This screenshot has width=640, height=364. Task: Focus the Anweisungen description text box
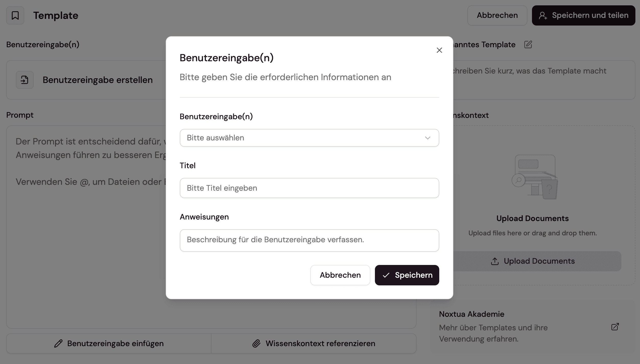point(309,240)
